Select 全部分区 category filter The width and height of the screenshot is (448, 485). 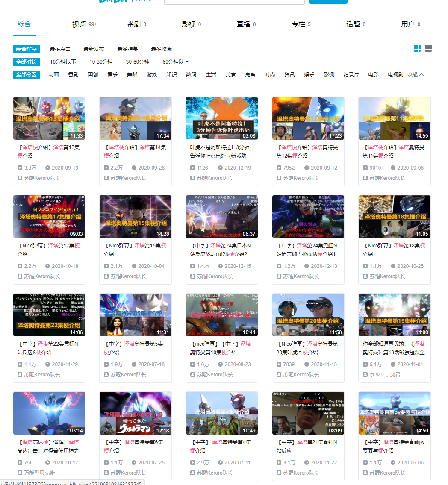click(27, 74)
